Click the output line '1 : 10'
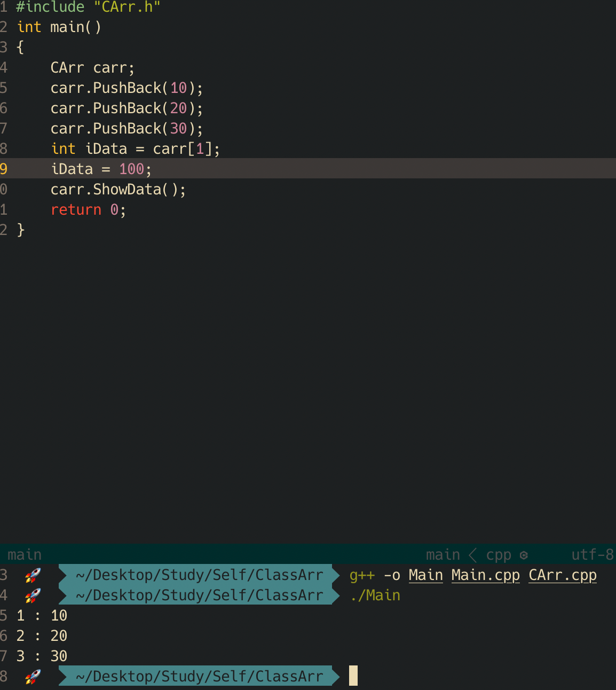Screen dimensions: 616x690 (x=42, y=616)
